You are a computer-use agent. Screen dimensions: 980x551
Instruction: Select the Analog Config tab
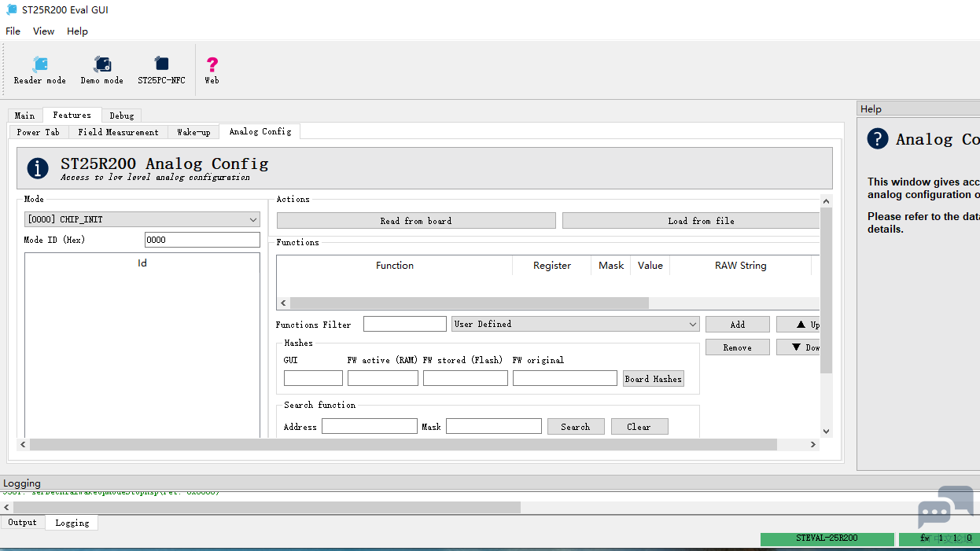[x=260, y=131]
